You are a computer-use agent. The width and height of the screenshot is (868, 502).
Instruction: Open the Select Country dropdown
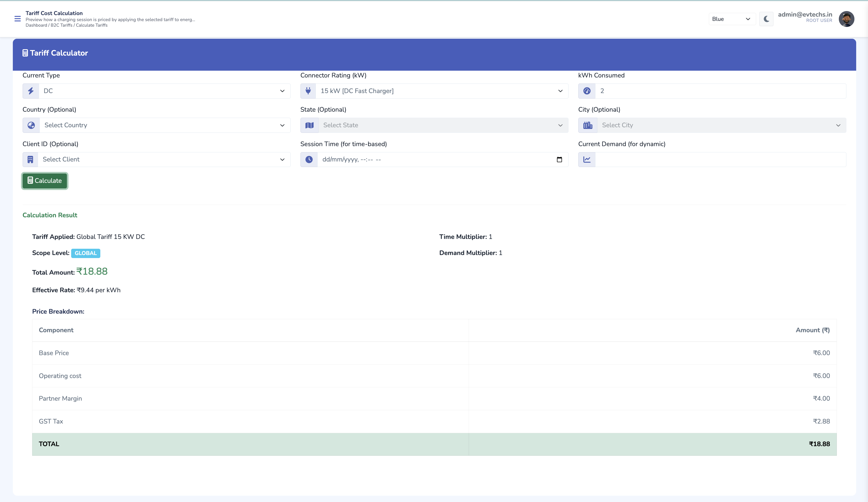tap(165, 125)
